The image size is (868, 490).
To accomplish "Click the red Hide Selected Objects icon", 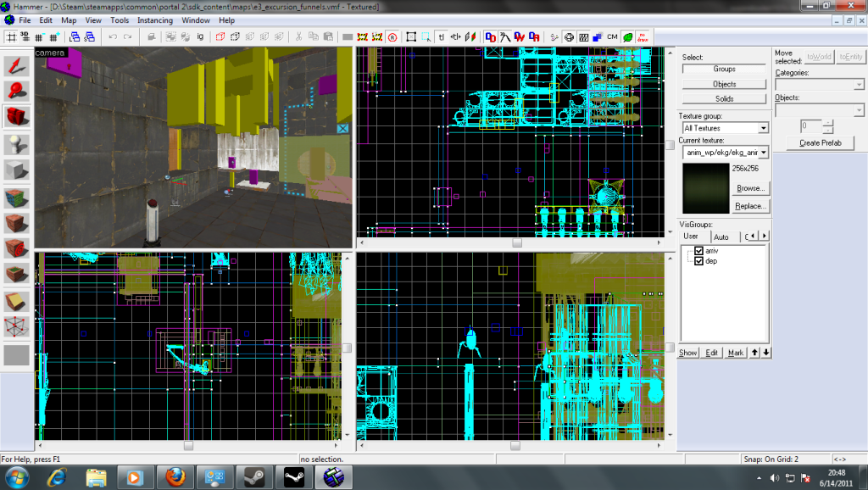I will click(x=220, y=37).
